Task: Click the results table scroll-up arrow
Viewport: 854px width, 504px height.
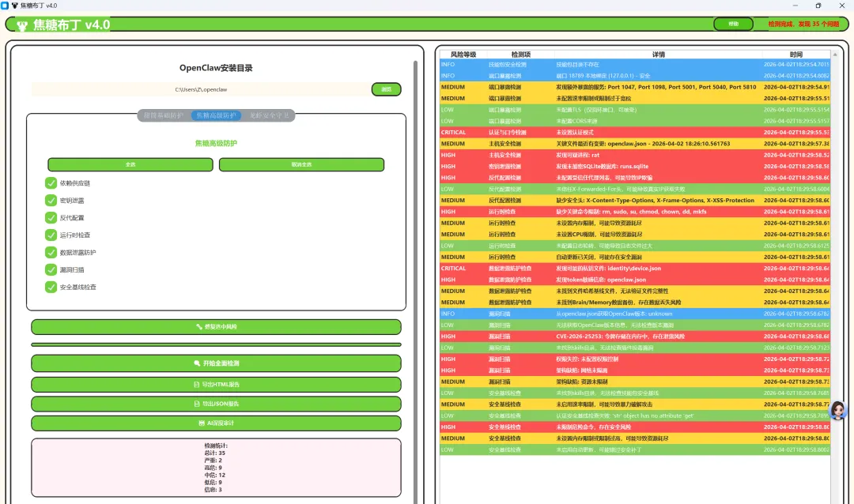Action: point(835,55)
